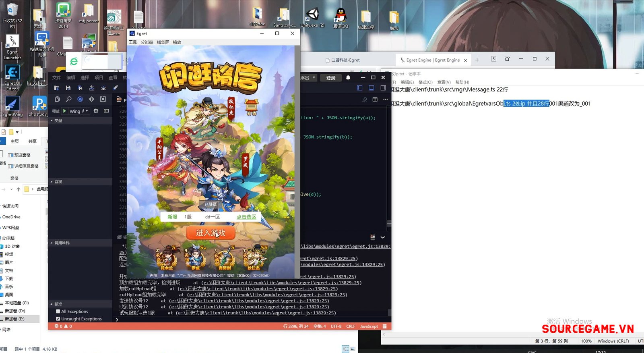Image resolution: width=644 pixels, height=353 pixels.
Task: Open Unity.exe desktop shortcut
Action: (312, 18)
